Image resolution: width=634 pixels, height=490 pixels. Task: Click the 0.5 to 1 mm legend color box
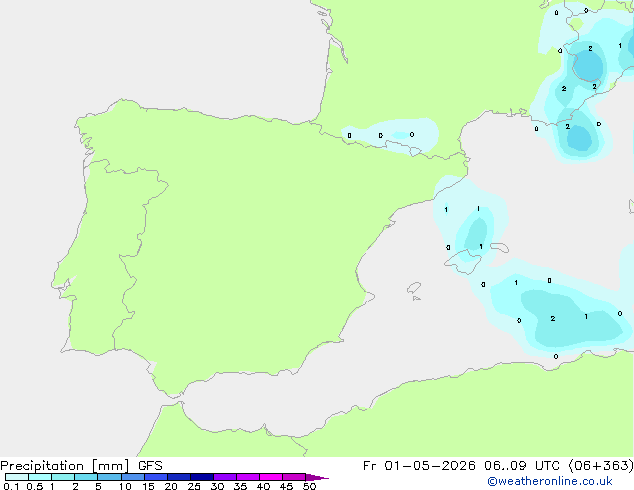point(40,477)
